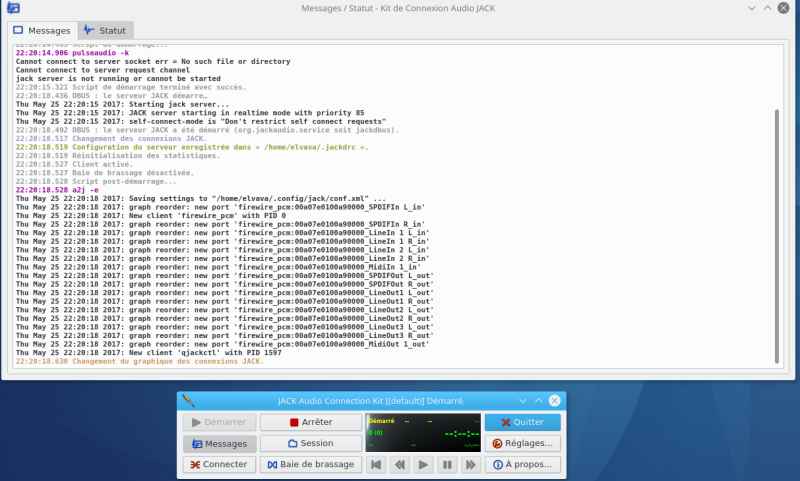Open À propos about dialog
Screen dimensions: 800x481
click(x=522, y=464)
